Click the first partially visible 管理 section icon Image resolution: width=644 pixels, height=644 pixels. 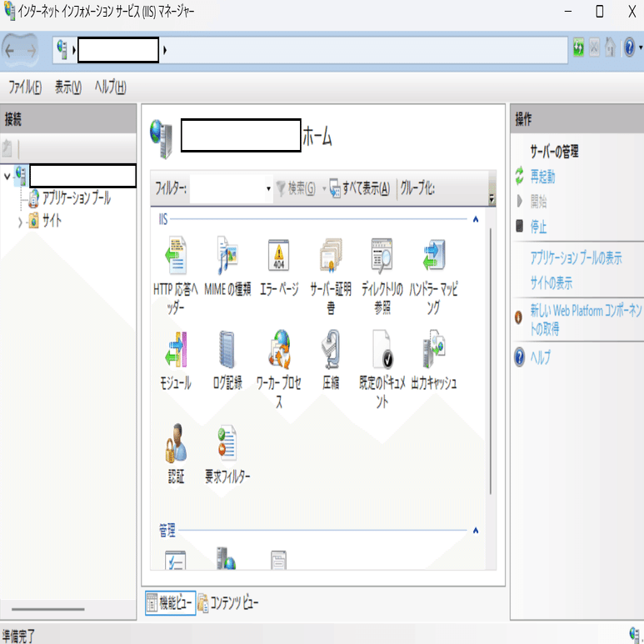[x=176, y=560]
